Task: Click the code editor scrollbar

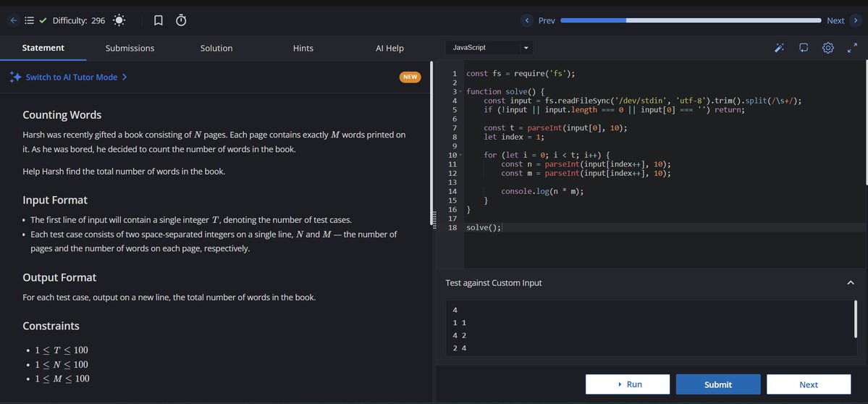Action: 866,123
